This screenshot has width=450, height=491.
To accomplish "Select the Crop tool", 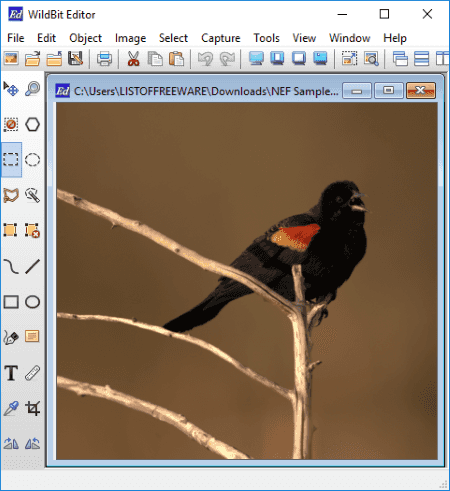I will tap(33, 408).
